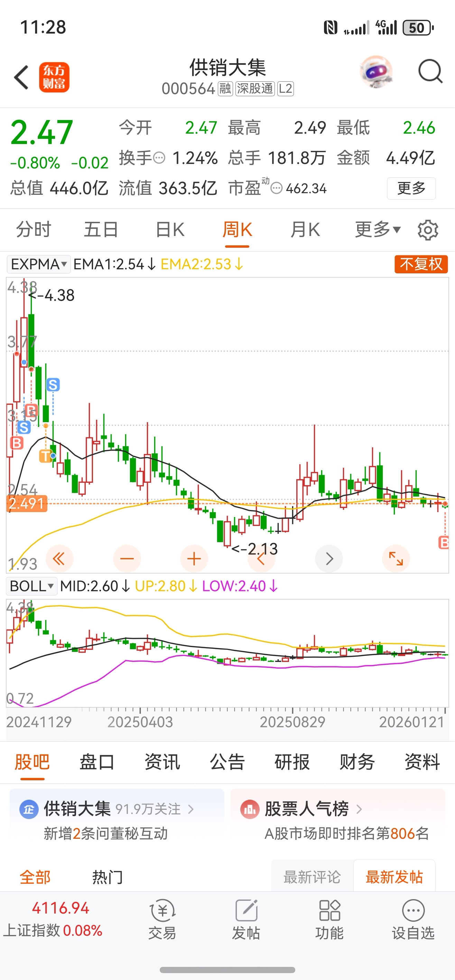Move chart right with right-arrow button
The image size is (455, 980).
(329, 559)
